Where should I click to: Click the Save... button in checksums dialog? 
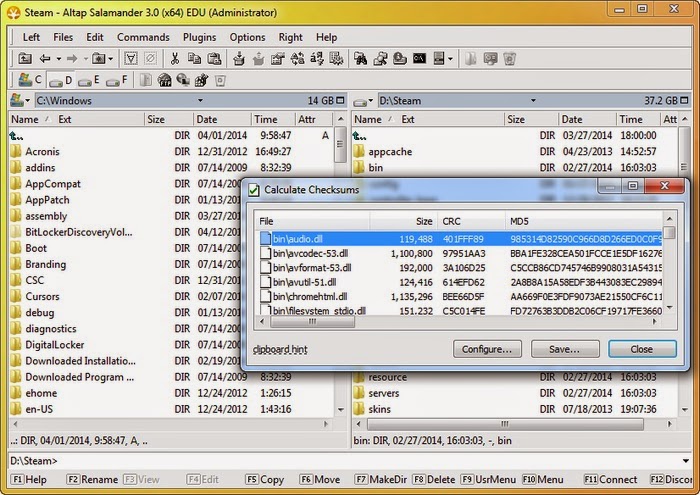coord(565,349)
